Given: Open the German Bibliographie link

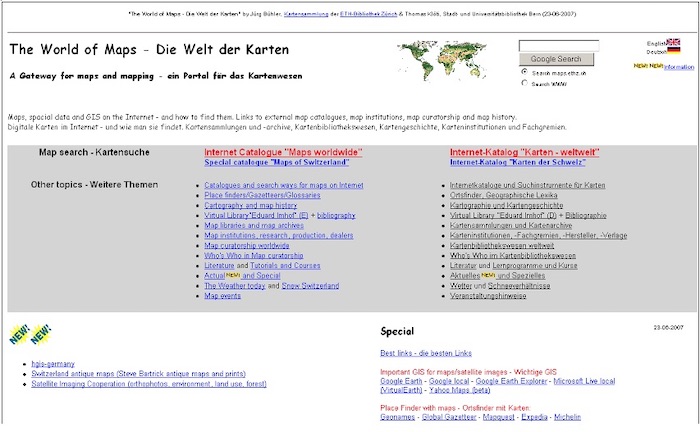Looking at the screenshot, I should click(586, 215).
